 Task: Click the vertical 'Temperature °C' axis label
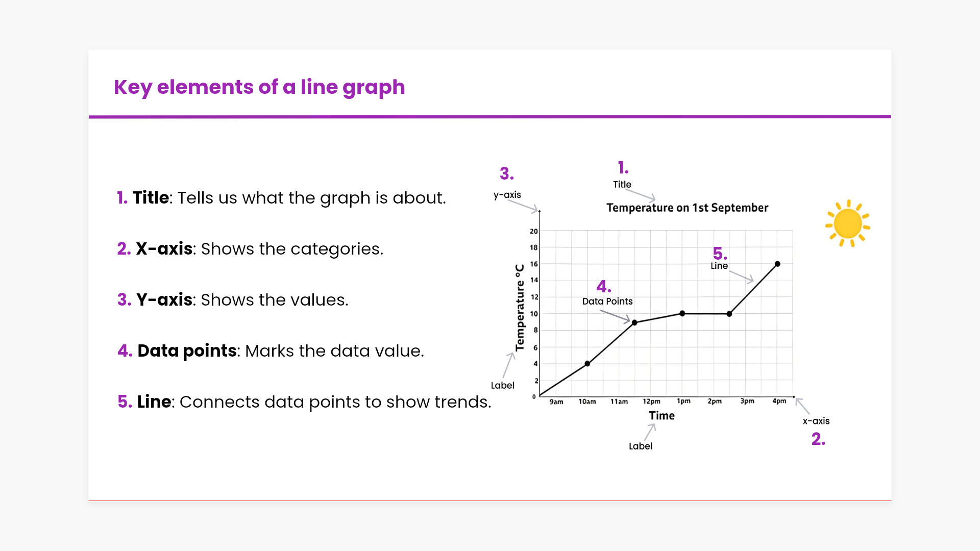click(520, 308)
